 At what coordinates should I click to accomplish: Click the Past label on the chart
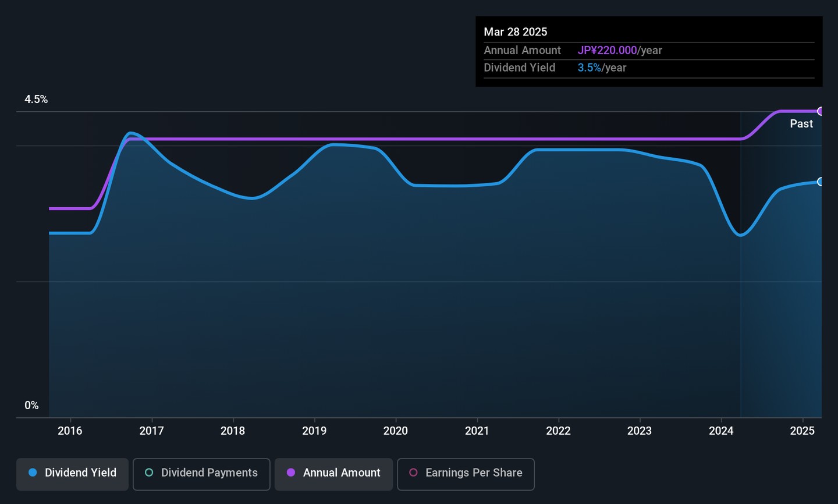pos(801,123)
